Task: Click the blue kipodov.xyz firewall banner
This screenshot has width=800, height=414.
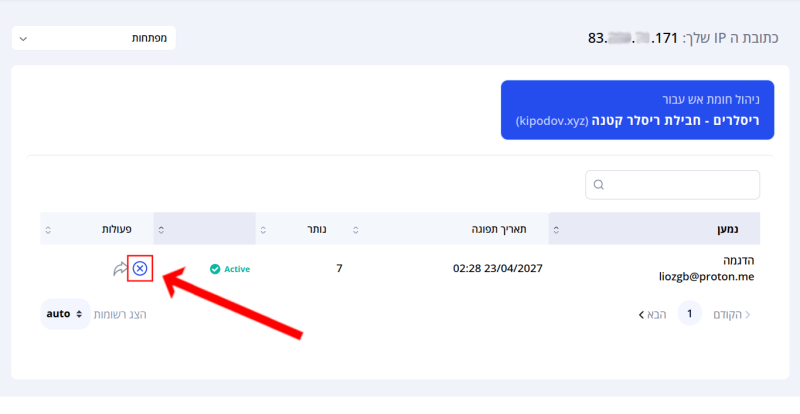Action: [x=637, y=110]
